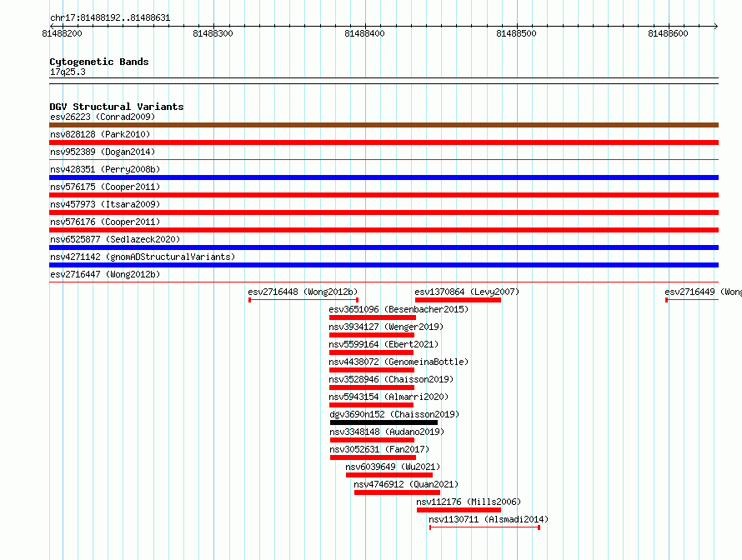Select the esv3651096 (Besenbacher2015) variant label
Screen dimensions: 742x560
click(x=399, y=309)
